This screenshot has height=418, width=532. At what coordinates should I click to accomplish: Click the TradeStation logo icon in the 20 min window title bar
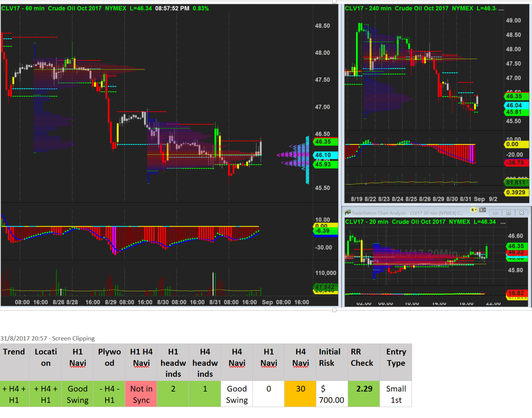coord(348,213)
